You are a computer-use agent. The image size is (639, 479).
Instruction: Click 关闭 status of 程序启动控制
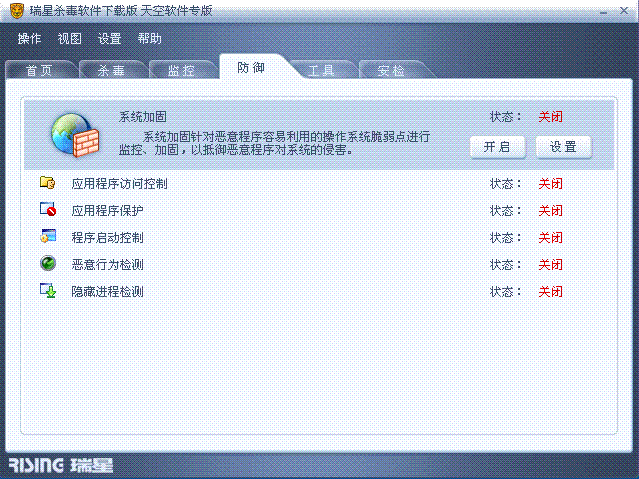[551, 238]
